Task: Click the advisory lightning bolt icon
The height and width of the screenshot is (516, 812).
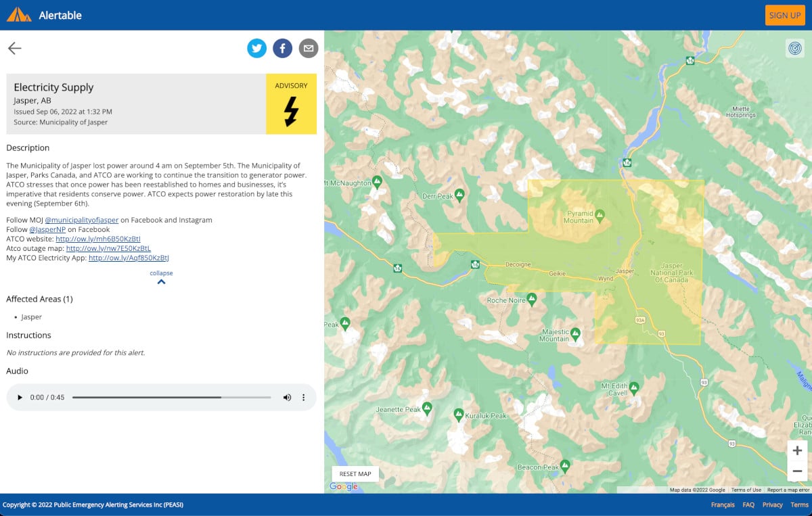Action: pos(291,114)
